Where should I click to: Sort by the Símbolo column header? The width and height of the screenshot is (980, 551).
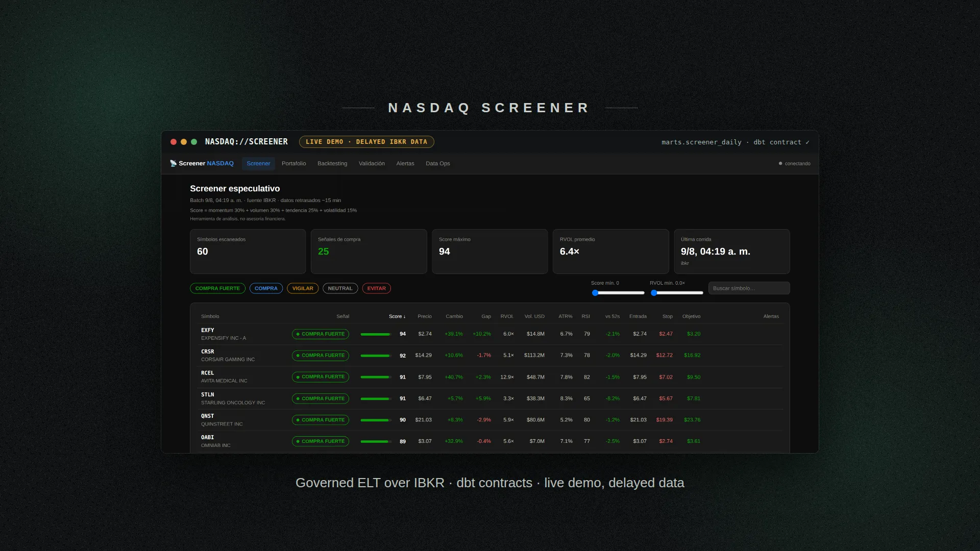210,317
